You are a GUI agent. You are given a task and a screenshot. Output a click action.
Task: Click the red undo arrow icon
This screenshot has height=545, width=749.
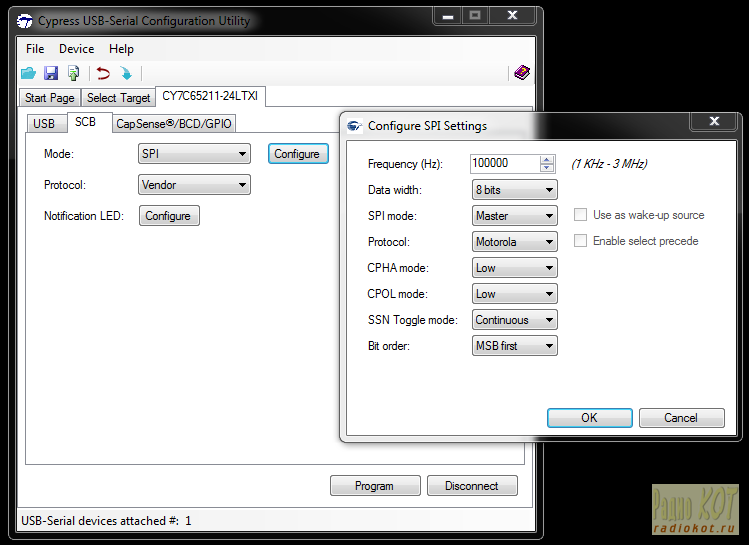(x=103, y=73)
